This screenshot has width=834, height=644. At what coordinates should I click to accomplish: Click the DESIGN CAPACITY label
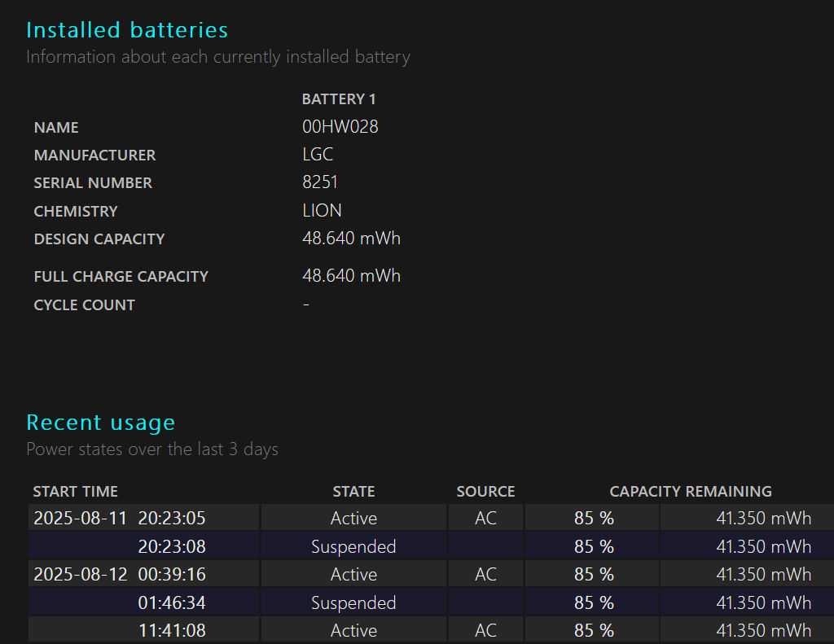(99, 239)
